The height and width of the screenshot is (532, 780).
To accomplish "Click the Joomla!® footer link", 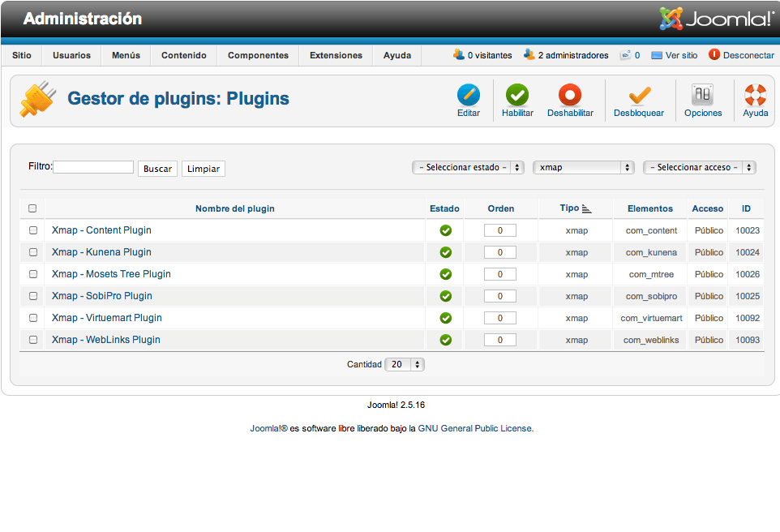I will (268, 428).
